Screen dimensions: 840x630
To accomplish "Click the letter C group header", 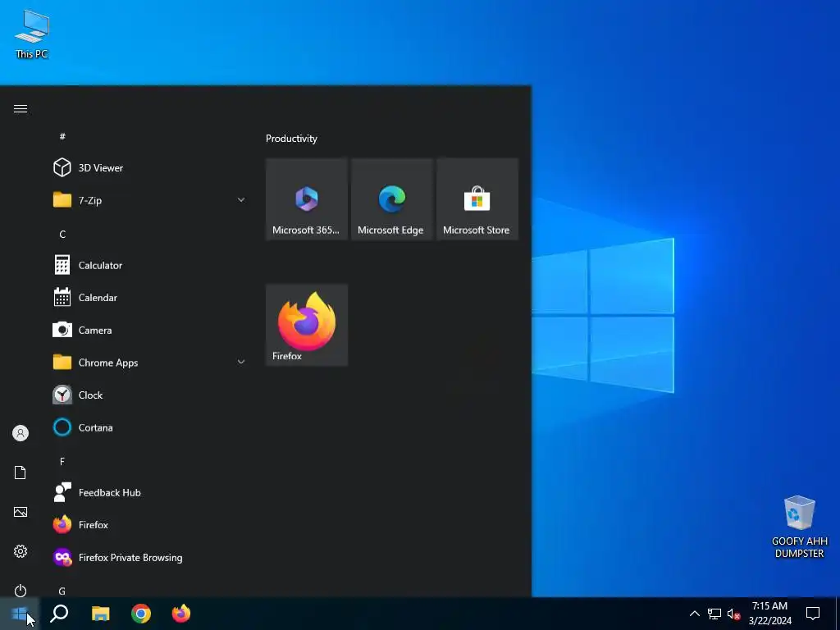I will (x=62, y=234).
